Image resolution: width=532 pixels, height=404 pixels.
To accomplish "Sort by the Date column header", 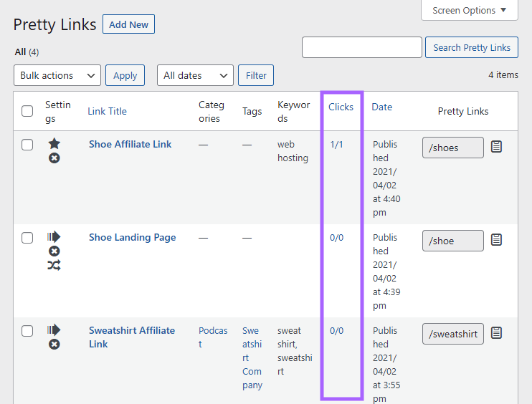I will 382,107.
